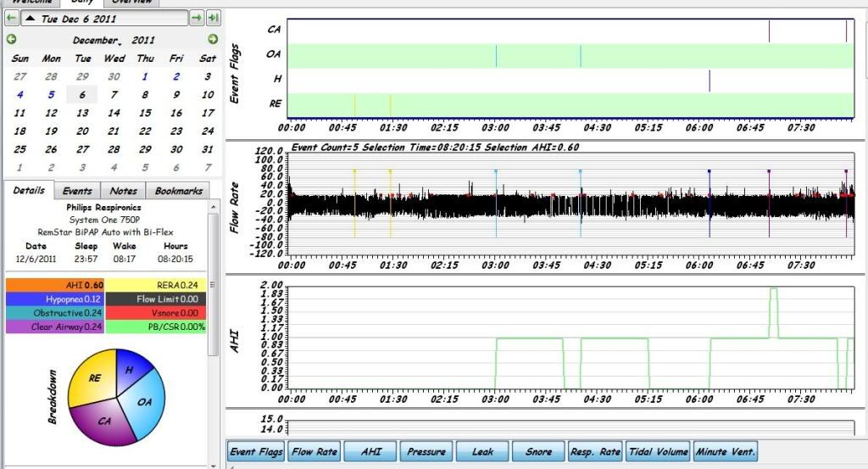Click OA event flag at 03:00
The image size is (868, 469).
tap(496, 56)
